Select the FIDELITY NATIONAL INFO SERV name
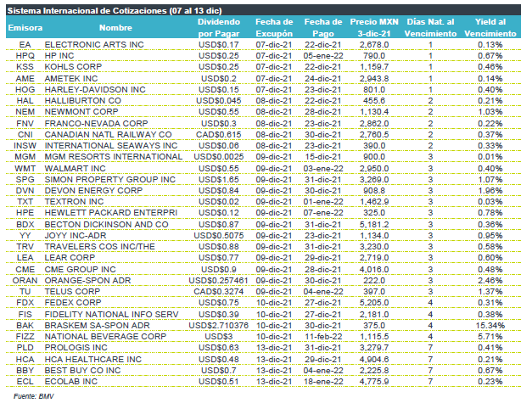Screen dimensions: 532x403 [111, 315]
